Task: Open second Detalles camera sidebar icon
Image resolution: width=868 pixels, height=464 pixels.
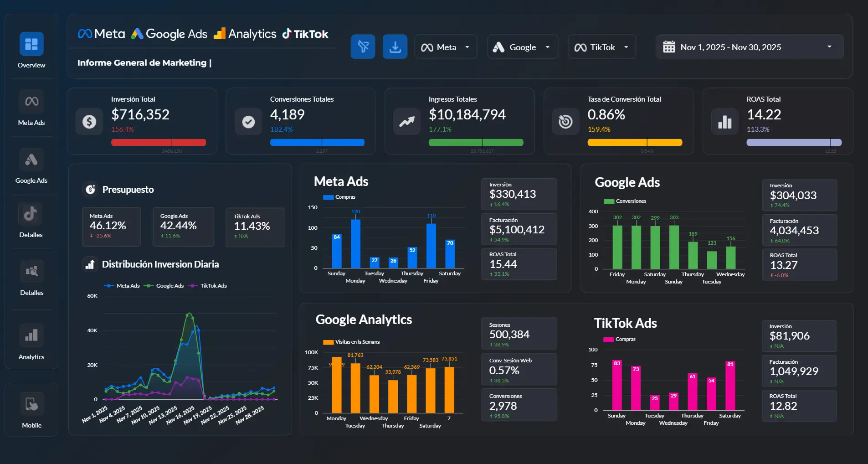Action: click(31, 272)
